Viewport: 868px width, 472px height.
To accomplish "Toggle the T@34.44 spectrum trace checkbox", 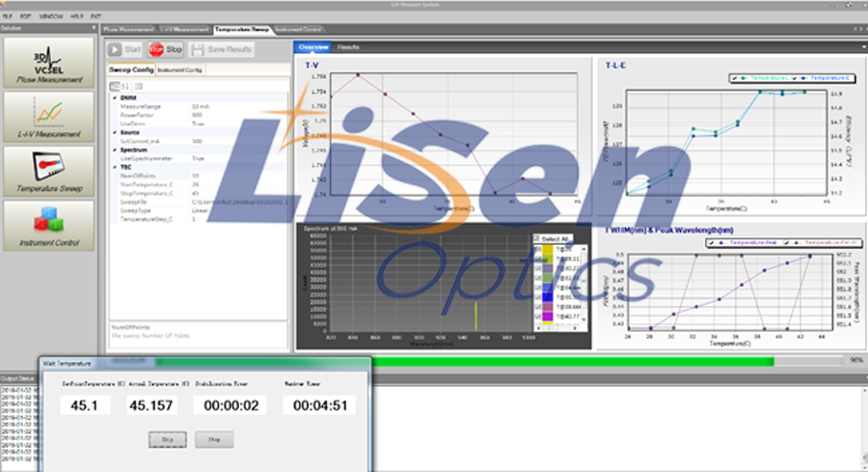I will point(537,288).
